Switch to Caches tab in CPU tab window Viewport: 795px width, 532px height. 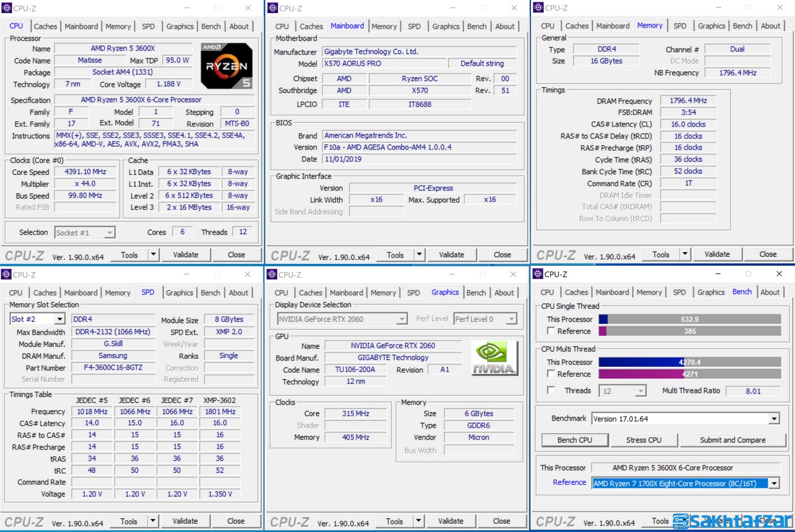pyautogui.click(x=45, y=26)
